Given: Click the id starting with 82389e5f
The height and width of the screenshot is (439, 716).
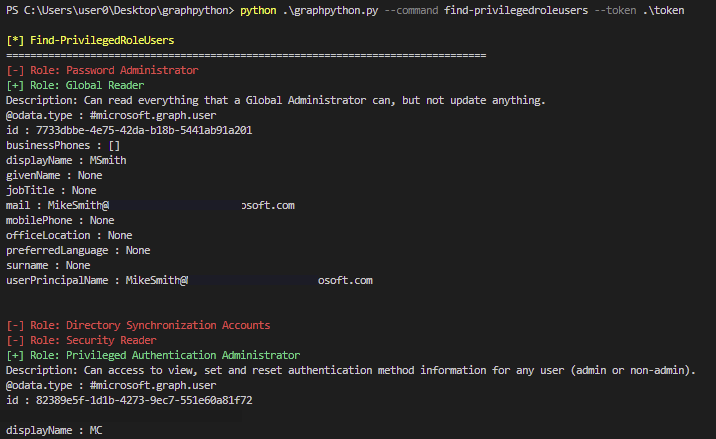Looking at the screenshot, I should click(x=128, y=400).
